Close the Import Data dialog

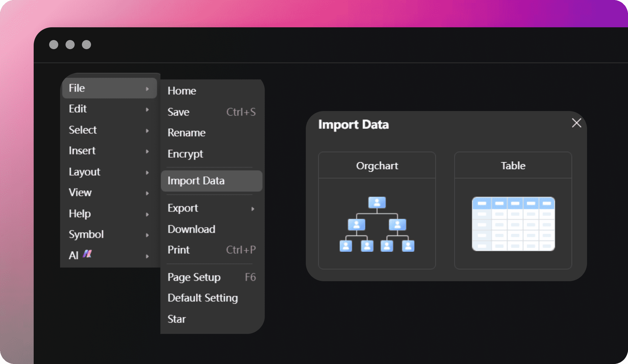point(576,123)
